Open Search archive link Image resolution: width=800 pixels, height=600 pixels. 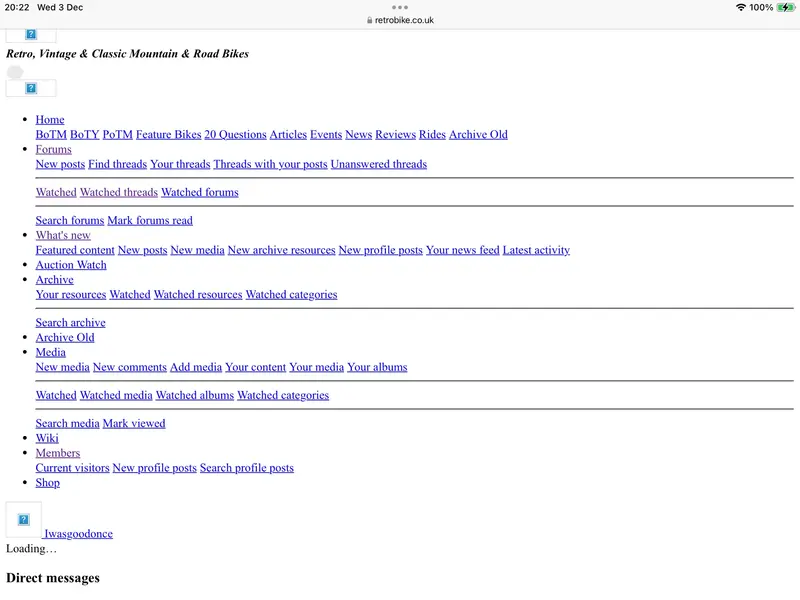coord(70,323)
